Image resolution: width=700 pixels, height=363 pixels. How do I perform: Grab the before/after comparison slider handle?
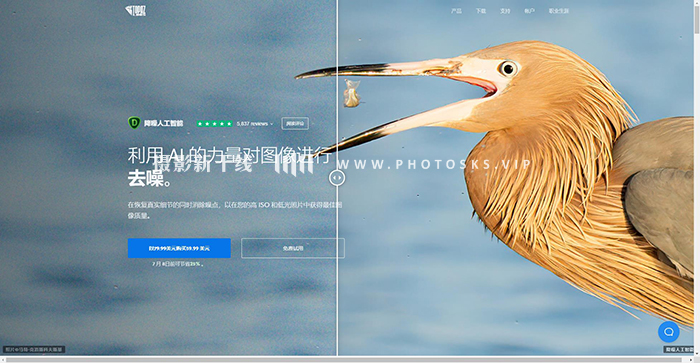coord(337,177)
